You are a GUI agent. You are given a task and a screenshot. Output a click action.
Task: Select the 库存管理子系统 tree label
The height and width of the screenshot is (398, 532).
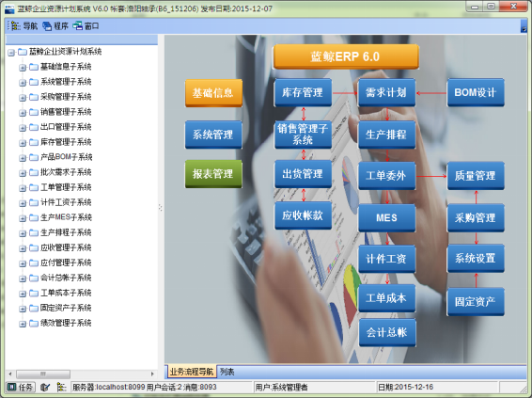point(66,142)
